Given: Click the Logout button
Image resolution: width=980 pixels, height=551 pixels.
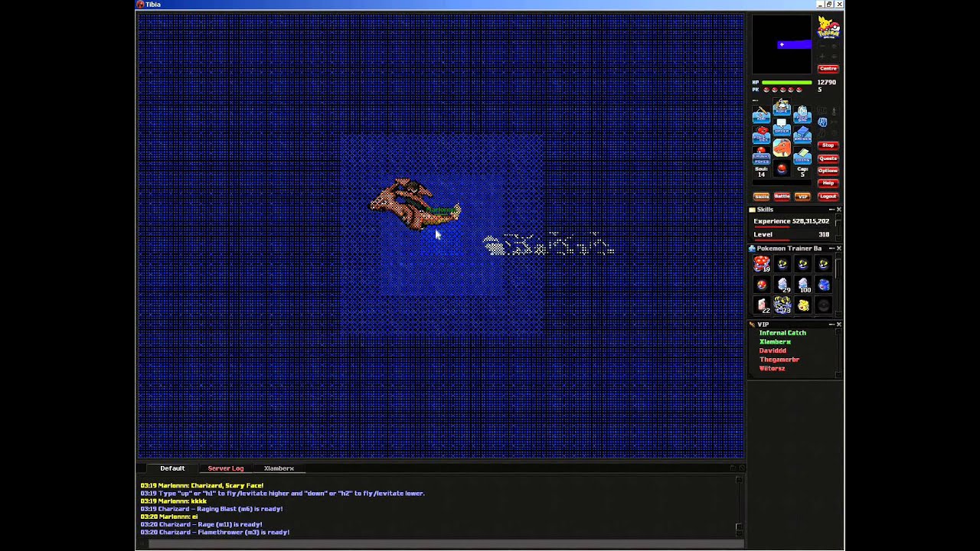Looking at the screenshot, I should coord(828,197).
